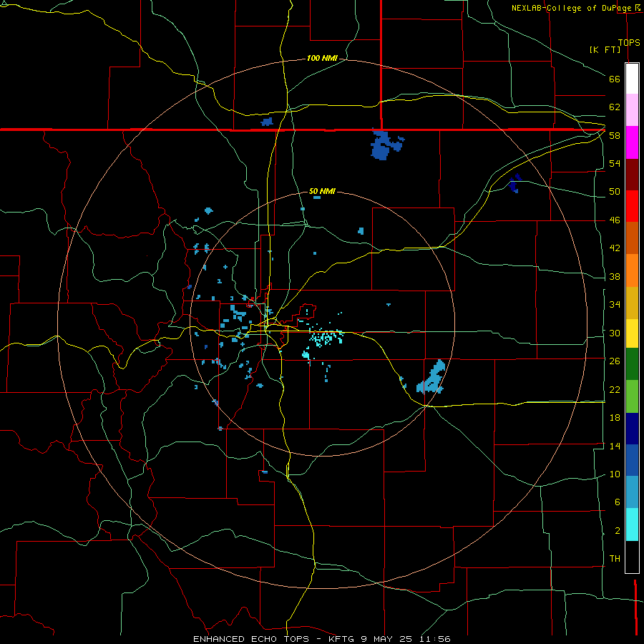Select the [K FT] units label
Screen dimensions: 644x644
pos(605,49)
